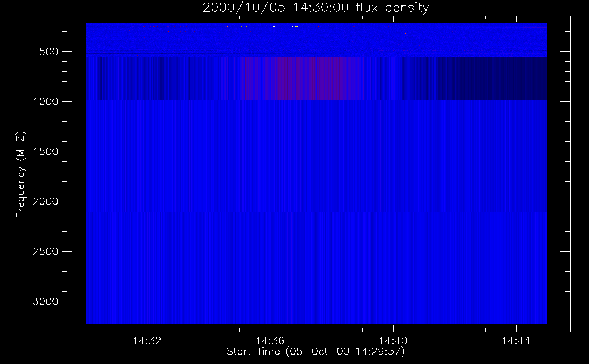Image resolution: width=589 pixels, height=364 pixels.
Task: Click the 3000 frequency tick label
Action: pos(46,301)
